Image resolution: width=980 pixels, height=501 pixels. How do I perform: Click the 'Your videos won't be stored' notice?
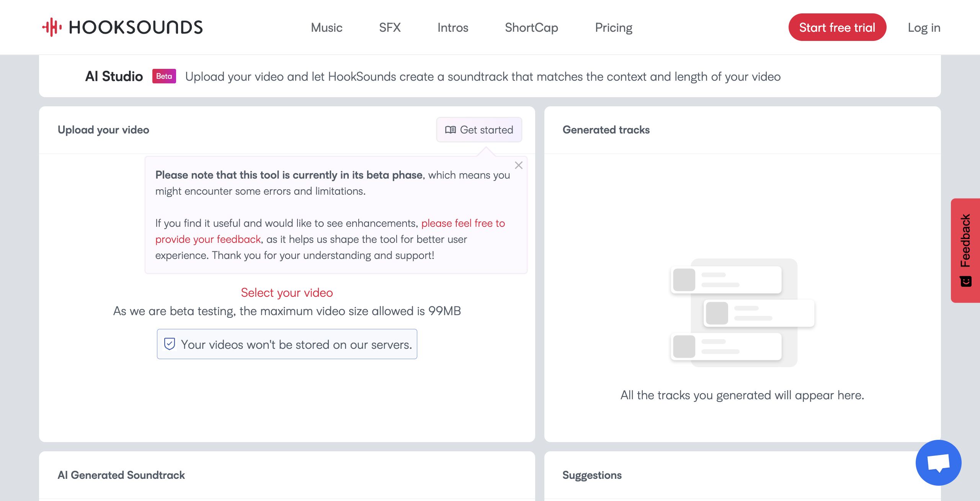287,344
